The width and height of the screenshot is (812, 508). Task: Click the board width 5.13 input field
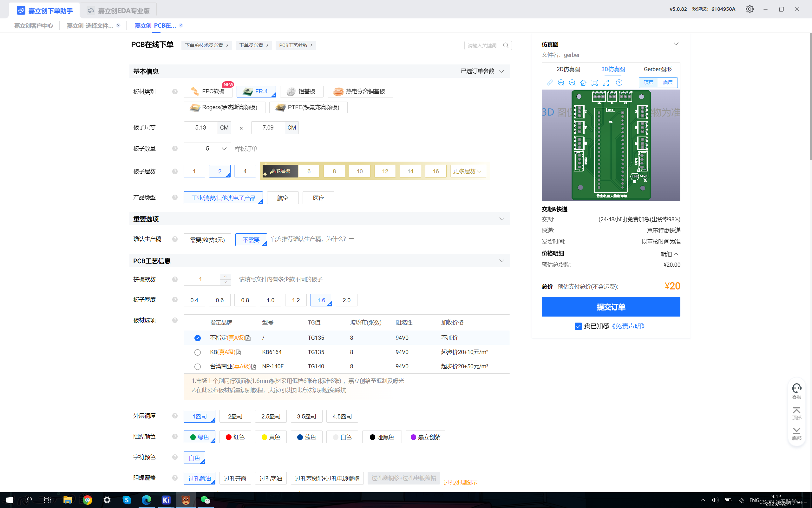click(201, 128)
